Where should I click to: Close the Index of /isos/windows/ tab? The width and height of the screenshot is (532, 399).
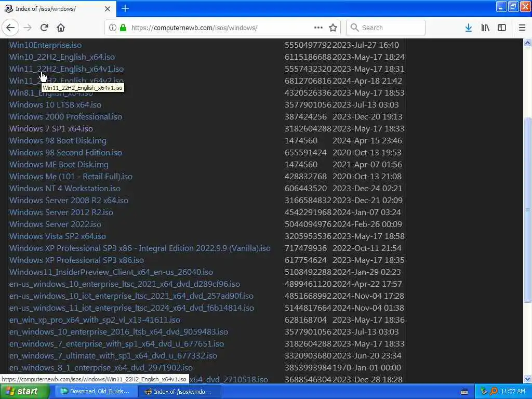107,9
